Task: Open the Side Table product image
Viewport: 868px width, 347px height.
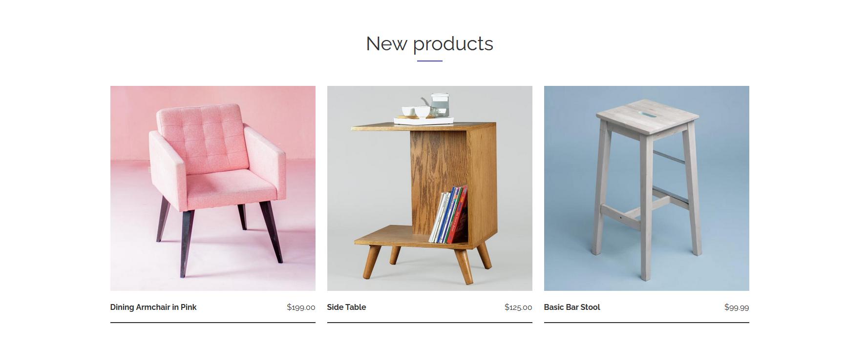Action: [x=429, y=188]
